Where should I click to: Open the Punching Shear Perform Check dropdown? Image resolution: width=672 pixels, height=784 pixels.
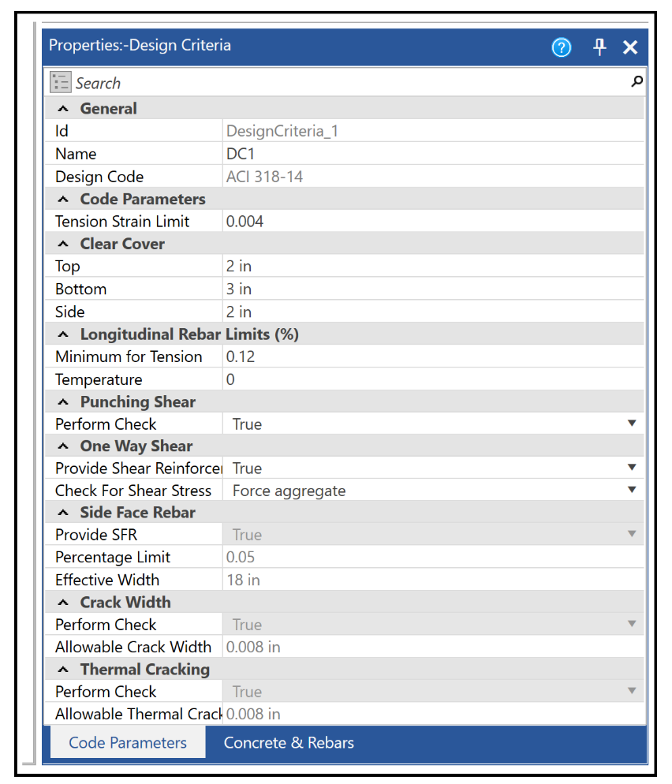pyautogui.click(x=632, y=424)
